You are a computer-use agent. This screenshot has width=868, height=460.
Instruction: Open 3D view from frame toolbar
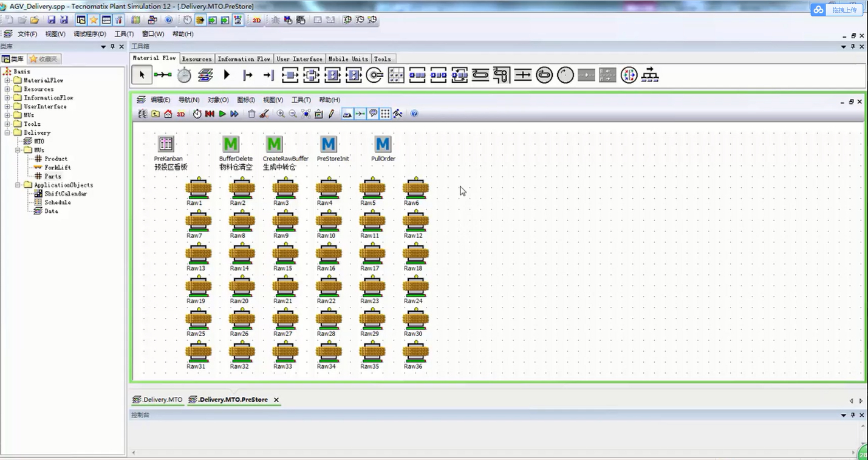[x=181, y=114]
